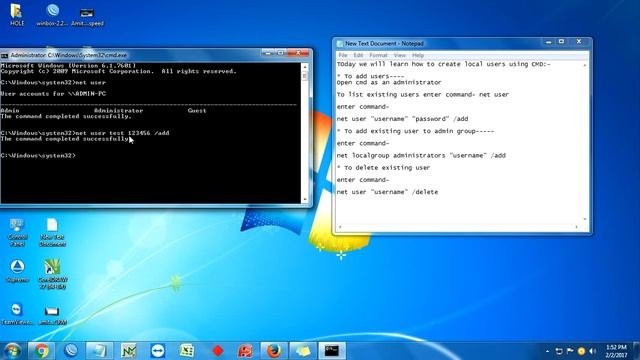640x360 pixels.
Task: Select the Control Panel desktop icon
Action: [x=17, y=232]
